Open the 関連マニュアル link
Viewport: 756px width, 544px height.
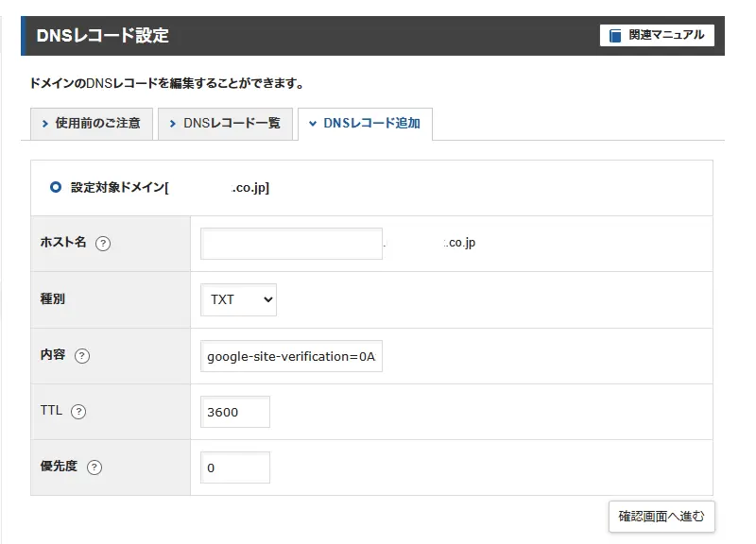tap(657, 35)
